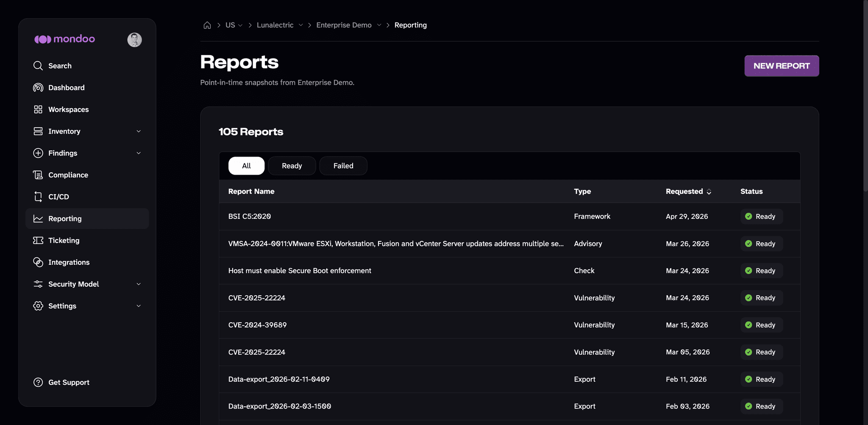Image resolution: width=868 pixels, height=425 pixels.
Task: Click green check icon in CVE-2024-39689 row
Action: pyautogui.click(x=748, y=325)
